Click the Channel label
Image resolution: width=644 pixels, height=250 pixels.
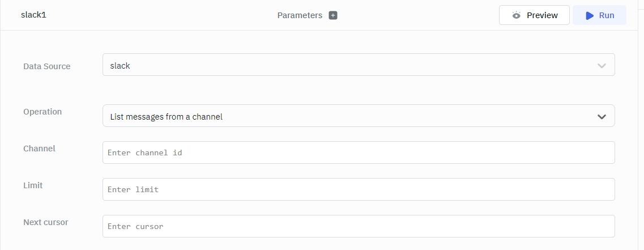pos(39,149)
